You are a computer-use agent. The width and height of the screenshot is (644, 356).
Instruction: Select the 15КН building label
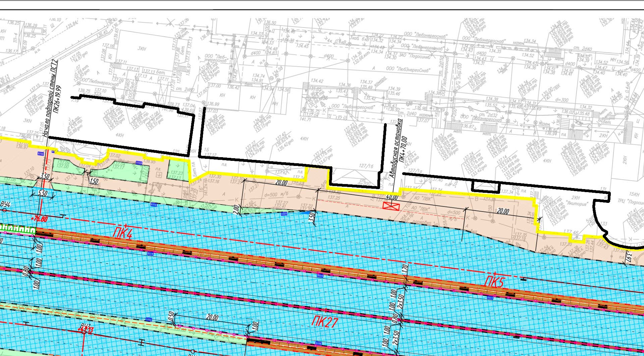(x=634, y=194)
